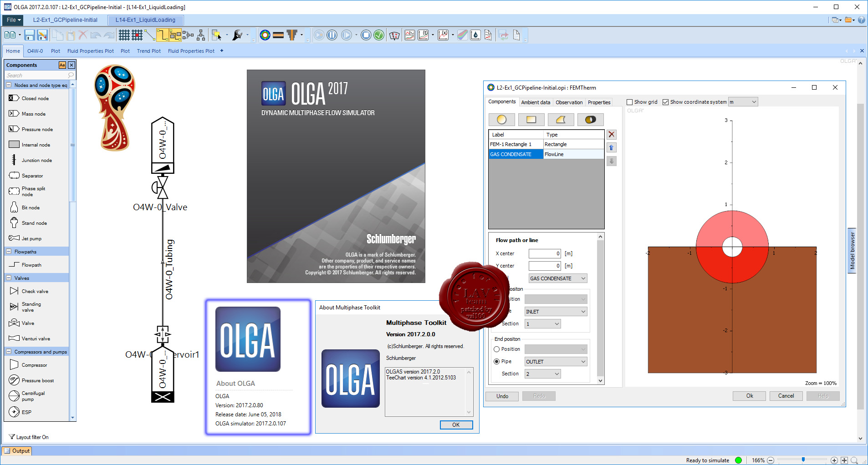
Task: Open Ambient data tab in FEMTherm
Action: pos(536,102)
